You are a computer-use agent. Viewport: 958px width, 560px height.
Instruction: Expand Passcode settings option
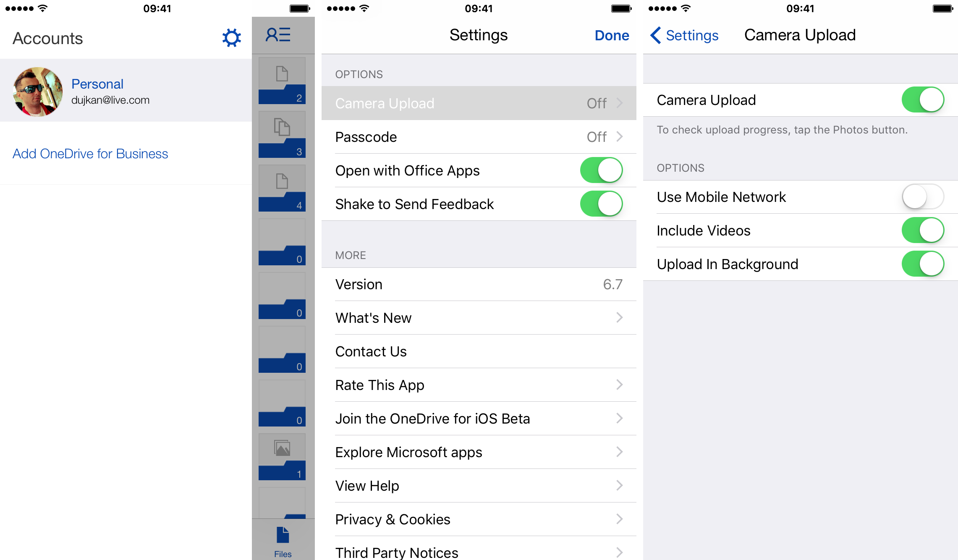coord(476,137)
